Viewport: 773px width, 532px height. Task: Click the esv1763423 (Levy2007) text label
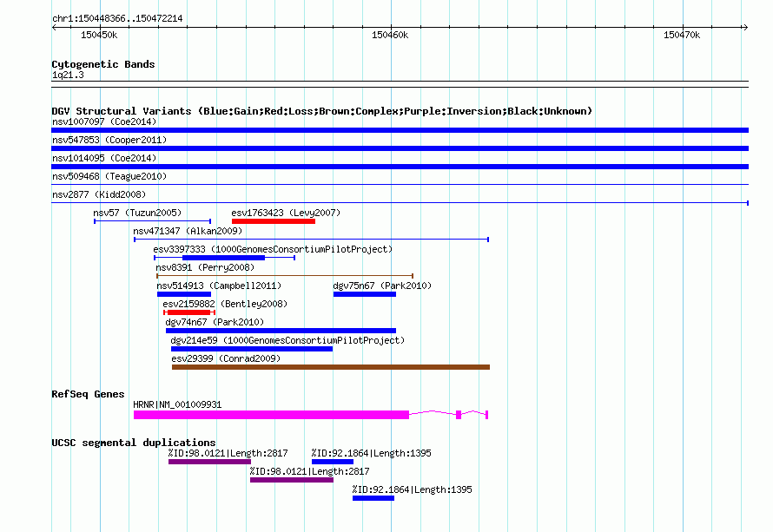pyautogui.click(x=286, y=213)
